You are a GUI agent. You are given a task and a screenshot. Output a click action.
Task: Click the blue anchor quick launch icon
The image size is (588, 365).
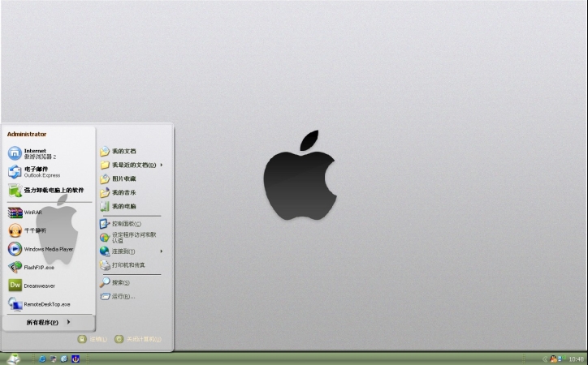76,359
